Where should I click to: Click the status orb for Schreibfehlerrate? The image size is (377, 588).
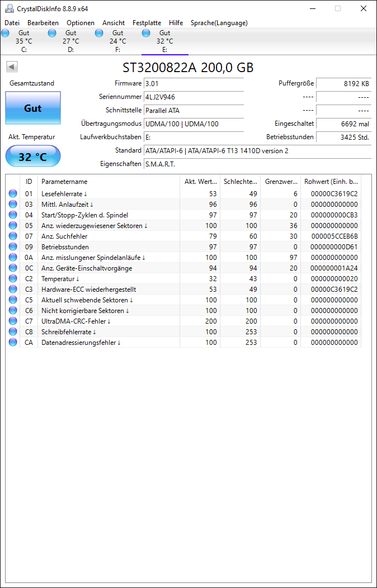(x=13, y=332)
